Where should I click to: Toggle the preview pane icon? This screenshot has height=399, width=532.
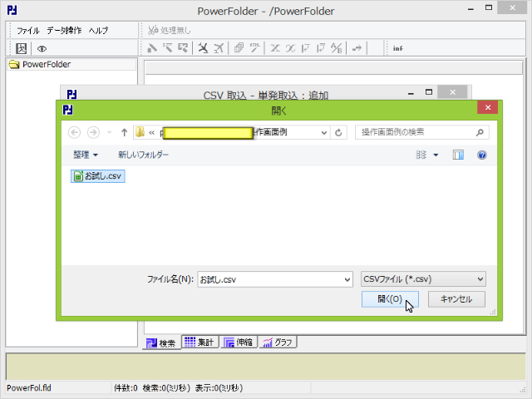click(x=458, y=155)
